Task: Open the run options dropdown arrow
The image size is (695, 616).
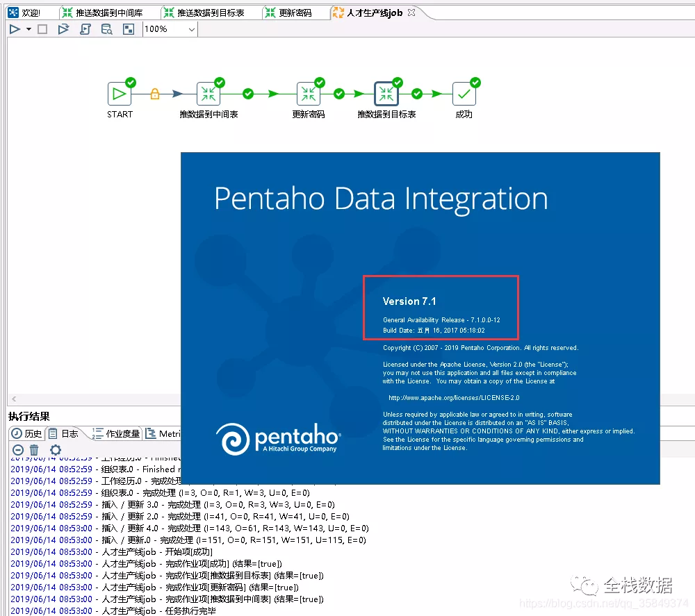Action: pos(28,29)
